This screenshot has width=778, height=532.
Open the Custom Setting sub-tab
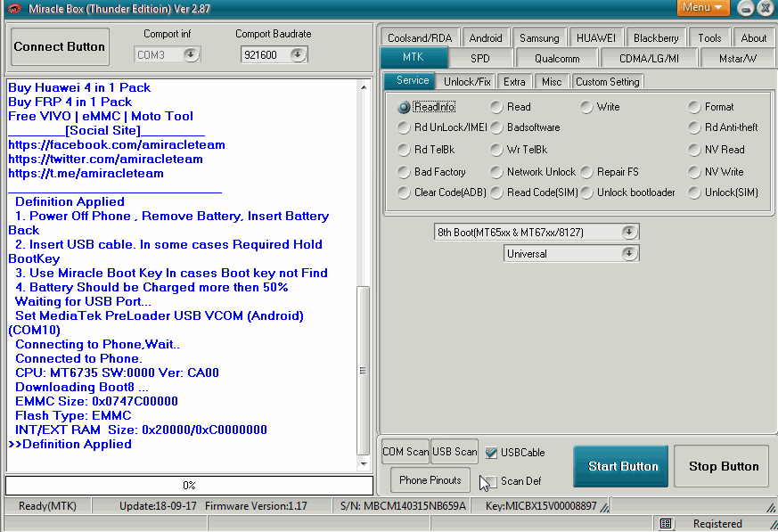607,82
